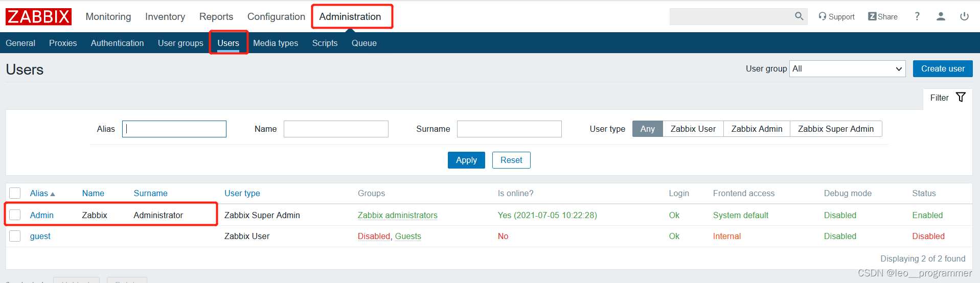Focus the Alias filter field

point(174,129)
